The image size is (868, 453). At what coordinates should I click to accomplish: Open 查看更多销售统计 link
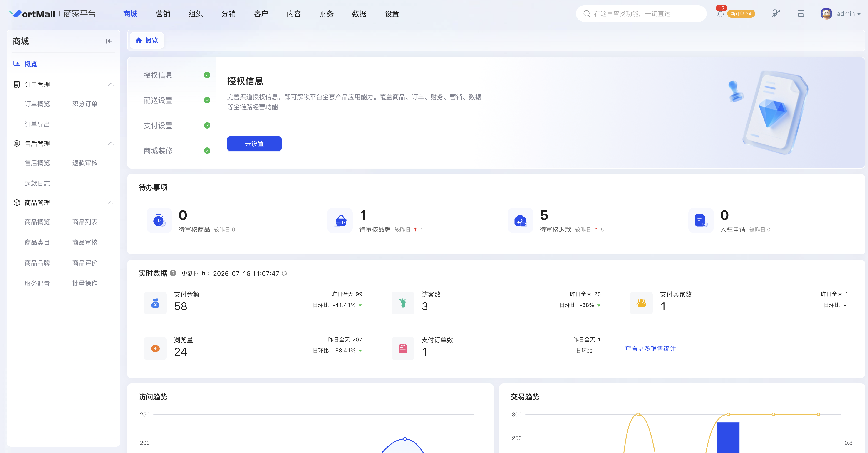[650, 348]
